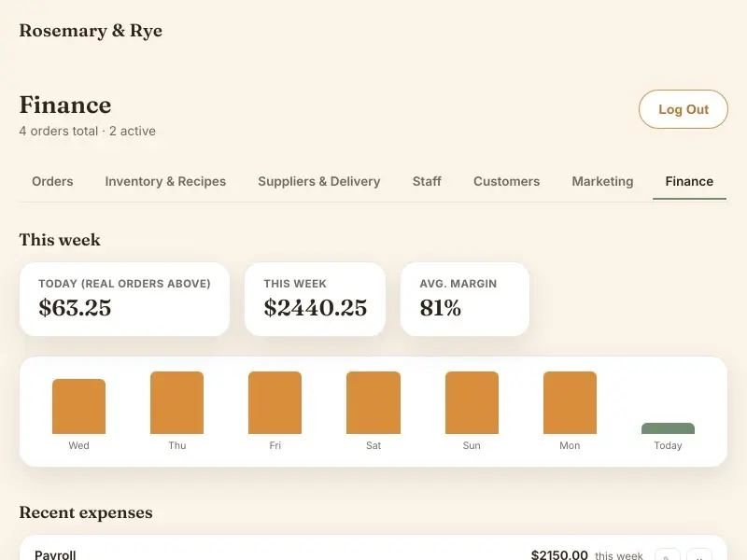Select the Sat bar in chart

point(373,403)
